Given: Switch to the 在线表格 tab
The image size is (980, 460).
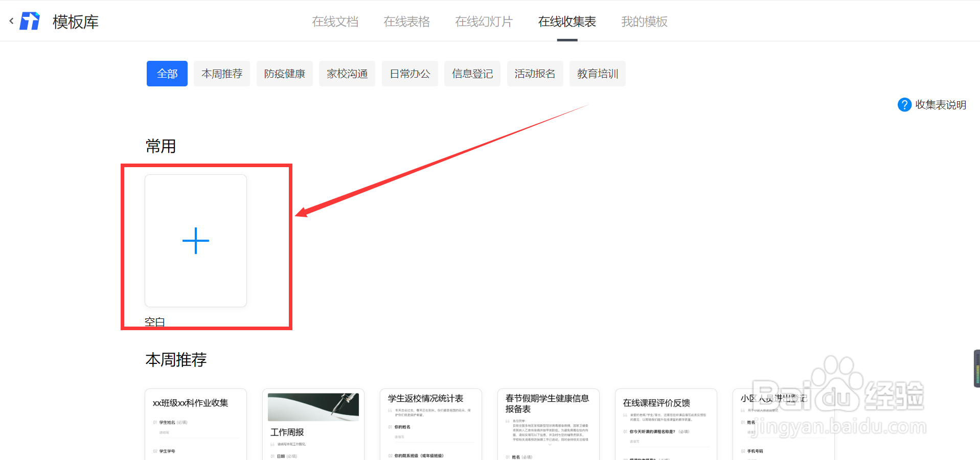Looking at the screenshot, I should click(x=406, y=21).
